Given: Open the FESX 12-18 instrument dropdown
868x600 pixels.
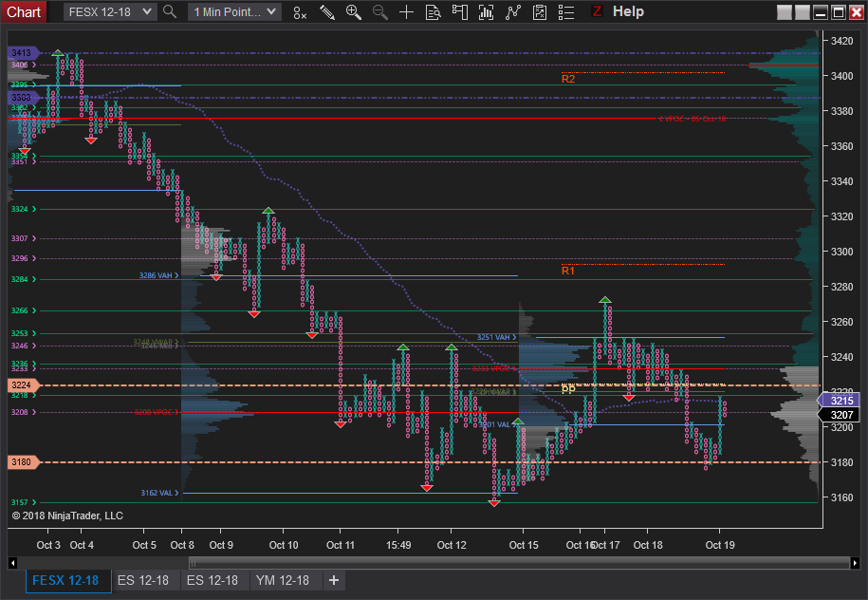Looking at the screenshot, I should click(110, 11).
